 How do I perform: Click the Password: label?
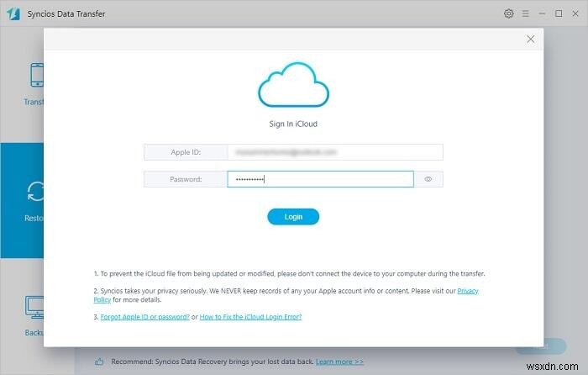click(186, 179)
